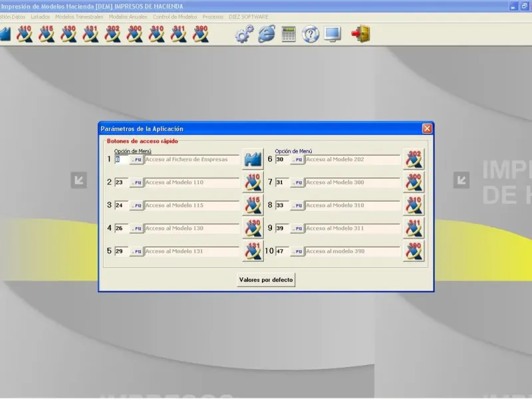Click menu option field containing 26
532x399 pixels.
tap(122, 228)
